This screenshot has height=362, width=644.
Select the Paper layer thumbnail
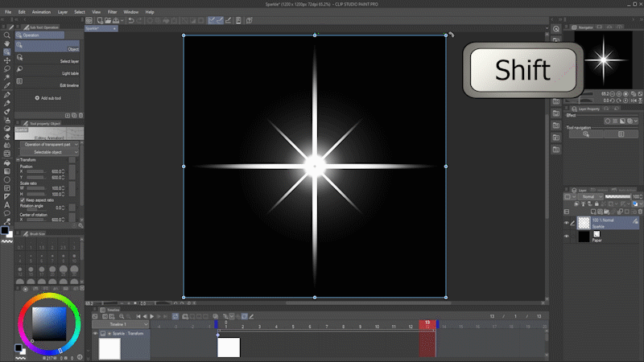tap(584, 236)
